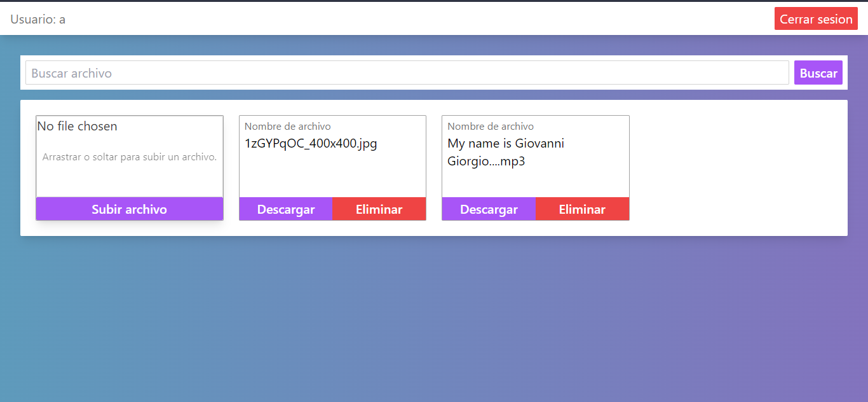
Task: Click the Cerrar sesion button
Action: coord(816,18)
